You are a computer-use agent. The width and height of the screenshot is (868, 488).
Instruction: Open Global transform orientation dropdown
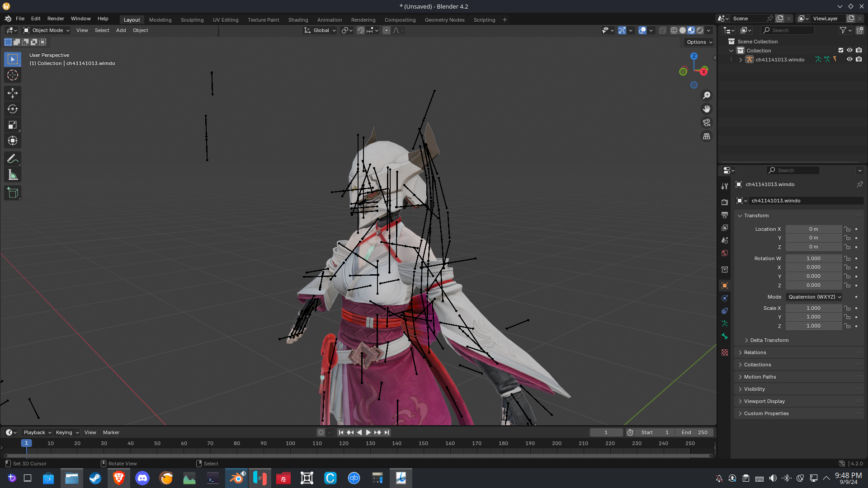(320, 30)
